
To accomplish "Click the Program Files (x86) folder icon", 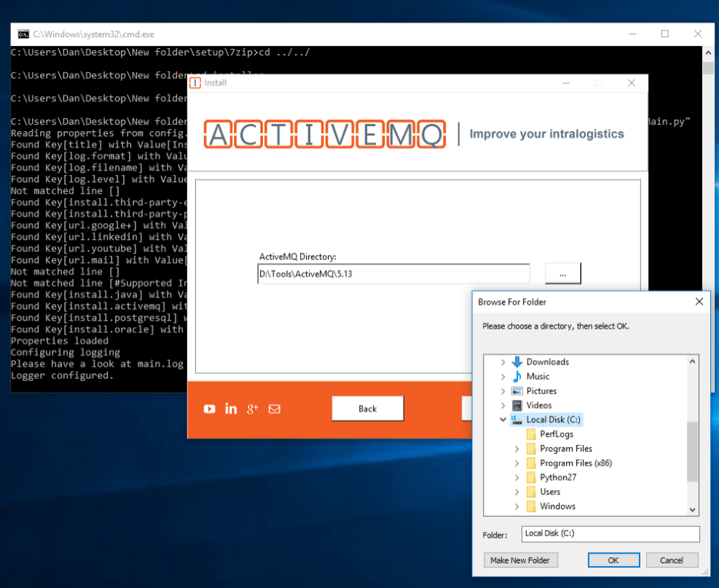I will click(x=531, y=463).
